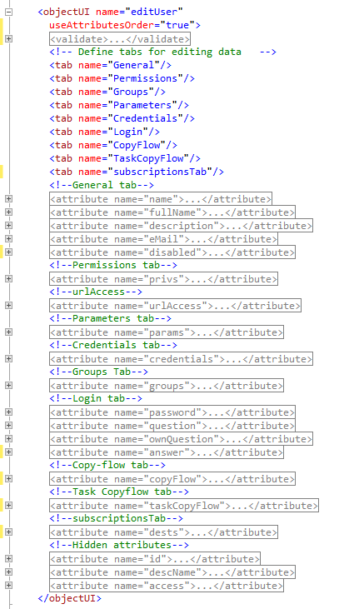
Task: Expand the eMail attribute block
Action: (x=8, y=239)
